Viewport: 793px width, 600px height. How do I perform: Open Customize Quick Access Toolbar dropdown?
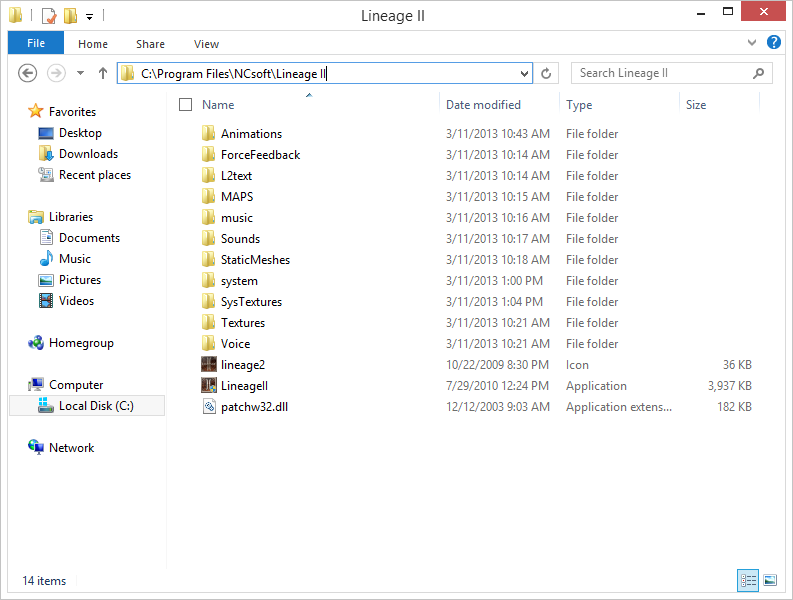coord(90,17)
